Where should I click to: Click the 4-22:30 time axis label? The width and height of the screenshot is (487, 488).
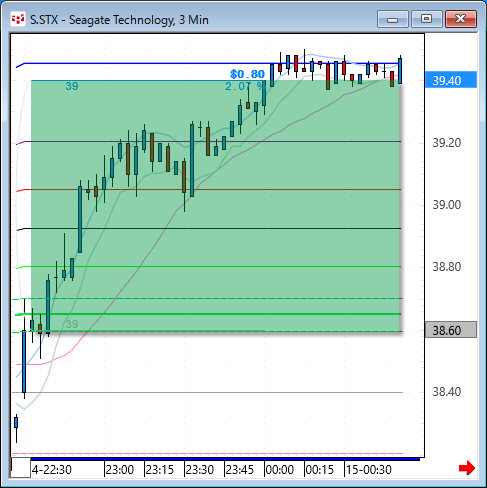[52, 470]
